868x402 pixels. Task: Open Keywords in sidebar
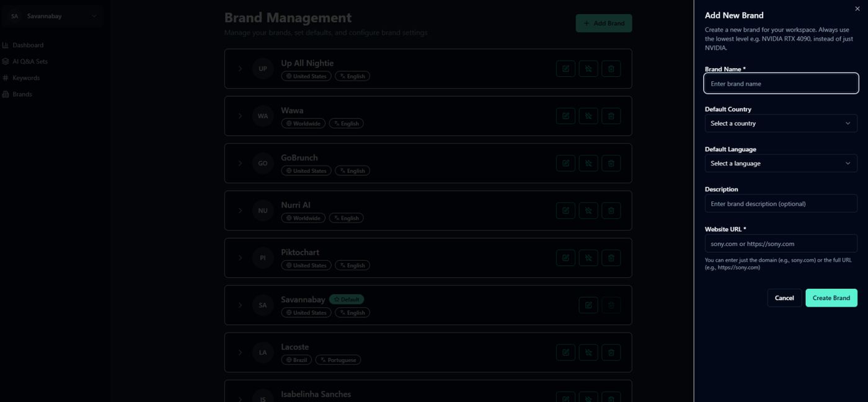coord(26,78)
